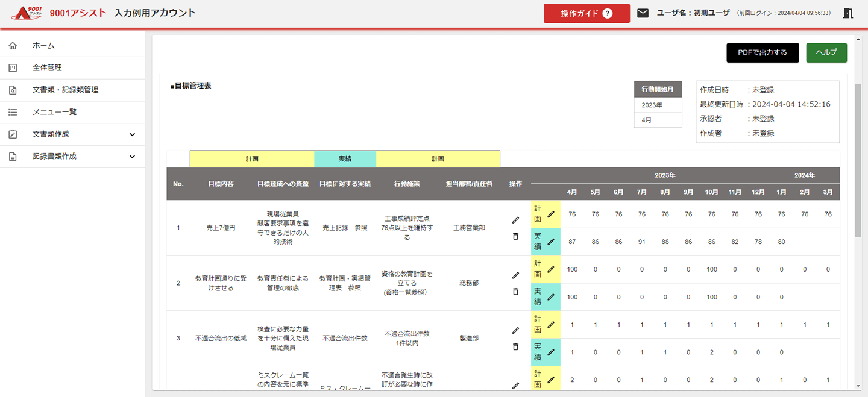Click the 目標に対する実績 column header
The width and height of the screenshot is (868, 397).
click(x=345, y=184)
